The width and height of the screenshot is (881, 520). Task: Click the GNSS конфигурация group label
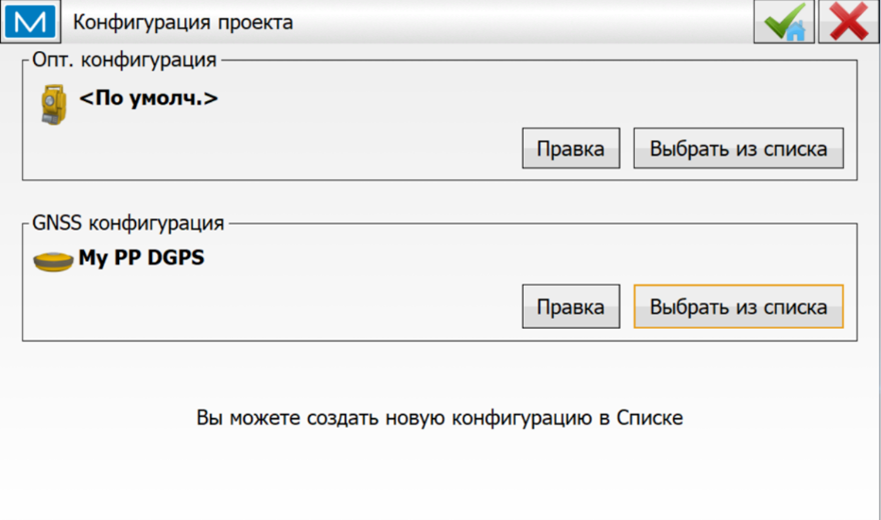click(x=128, y=223)
